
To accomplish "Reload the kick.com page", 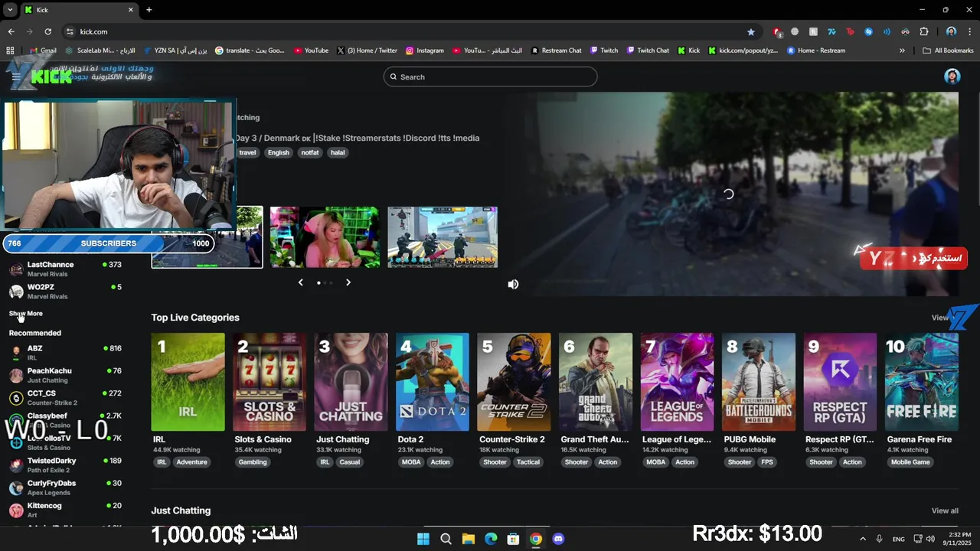I will click(47, 31).
